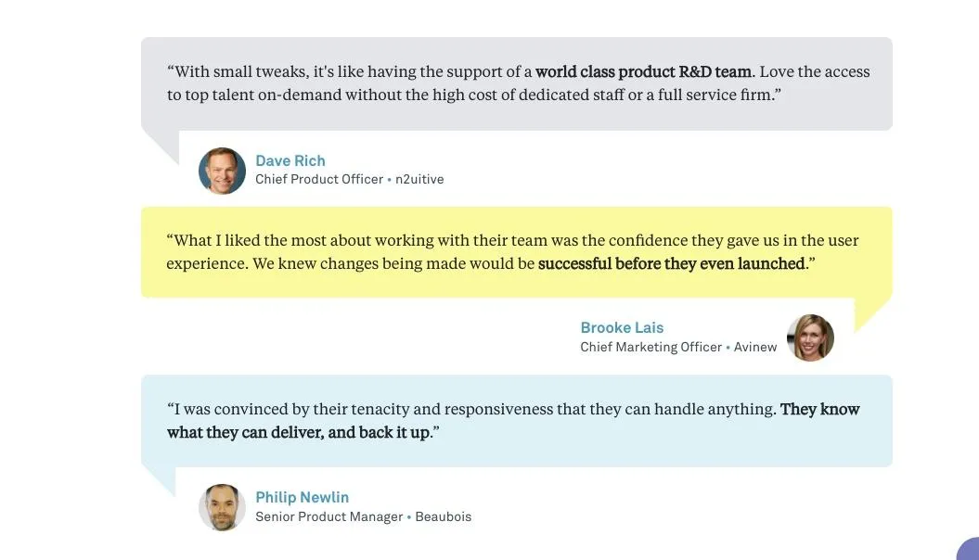The height and width of the screenshot is (560, 979).
Task: Click the n2uitive company name
Action: click(419, 180)
